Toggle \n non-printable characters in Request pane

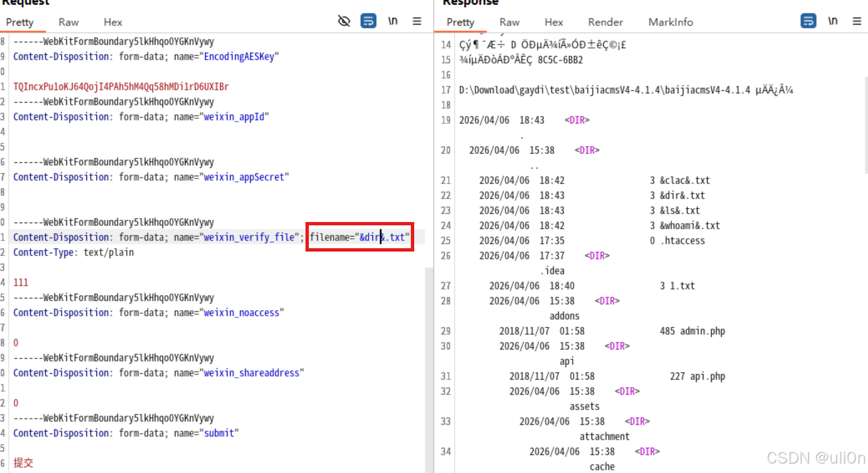pyautogui.click(x=393, y=21)
